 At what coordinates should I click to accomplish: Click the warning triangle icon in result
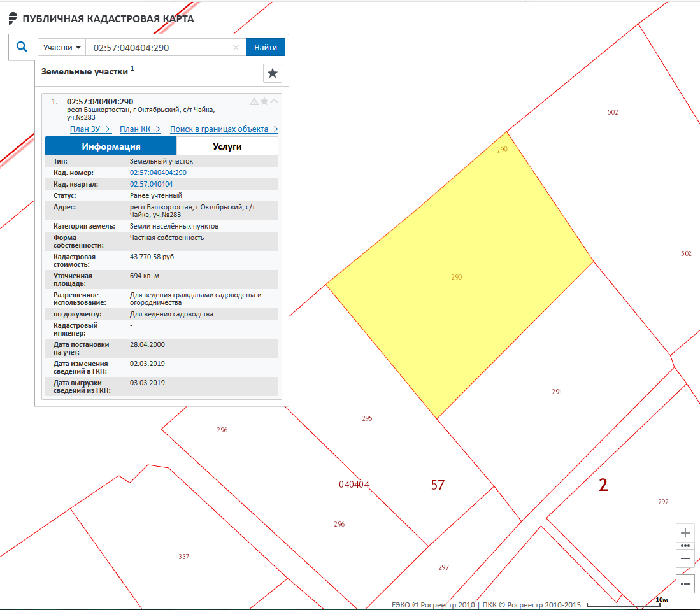pos(254,101)
